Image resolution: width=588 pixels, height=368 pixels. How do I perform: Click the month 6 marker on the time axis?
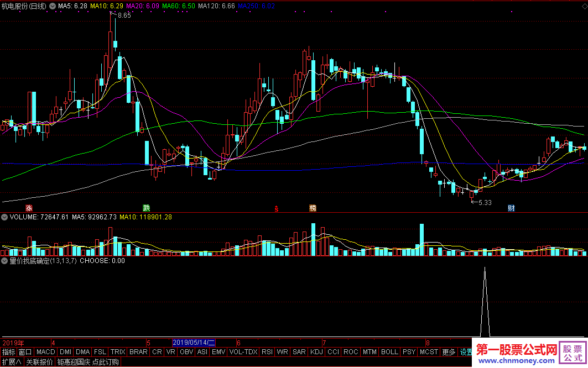(238, 343)
